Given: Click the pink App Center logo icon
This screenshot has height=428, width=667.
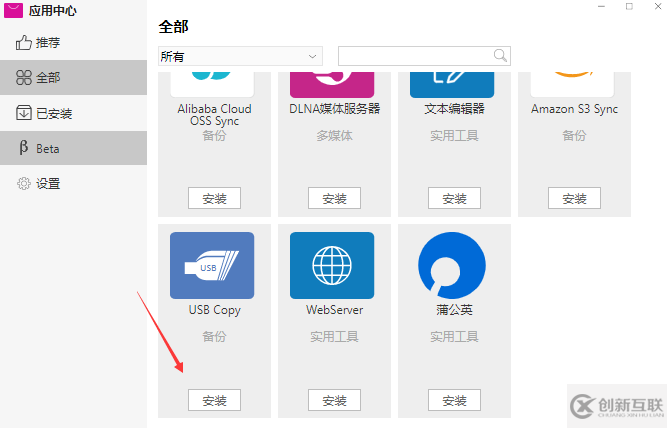Looking at the screenshot, I should pyautogui.click(x=13, y=10).
